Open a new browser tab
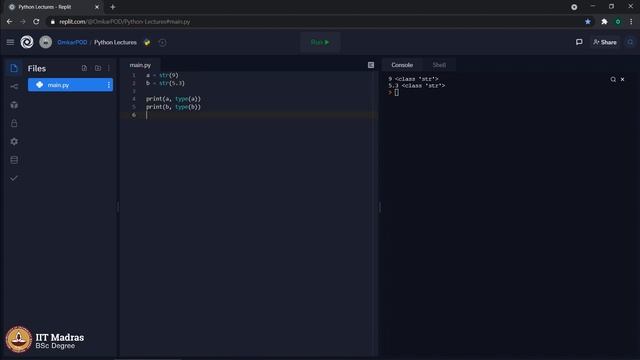The image size is (640, 360). tap(113, 7)
